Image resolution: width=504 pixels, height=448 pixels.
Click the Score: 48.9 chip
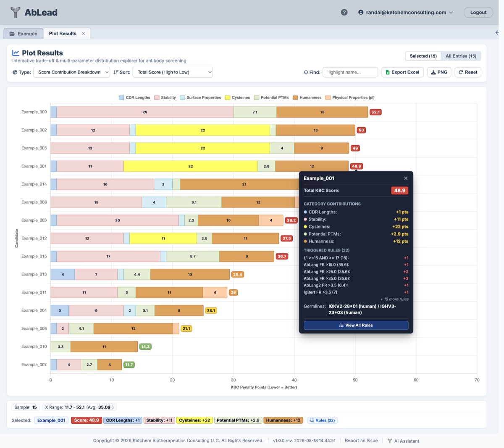(87, 420)
